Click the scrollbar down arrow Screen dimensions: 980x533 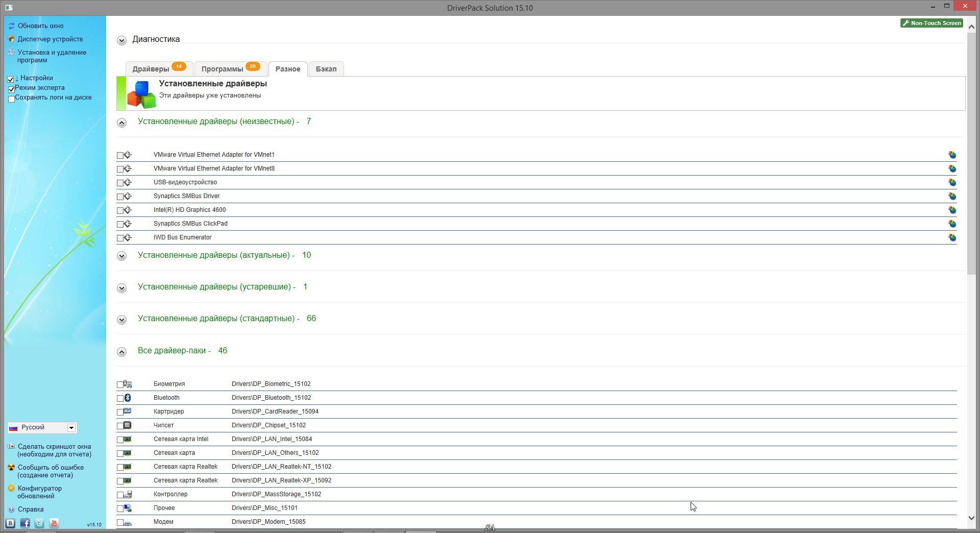coord(971,518)
